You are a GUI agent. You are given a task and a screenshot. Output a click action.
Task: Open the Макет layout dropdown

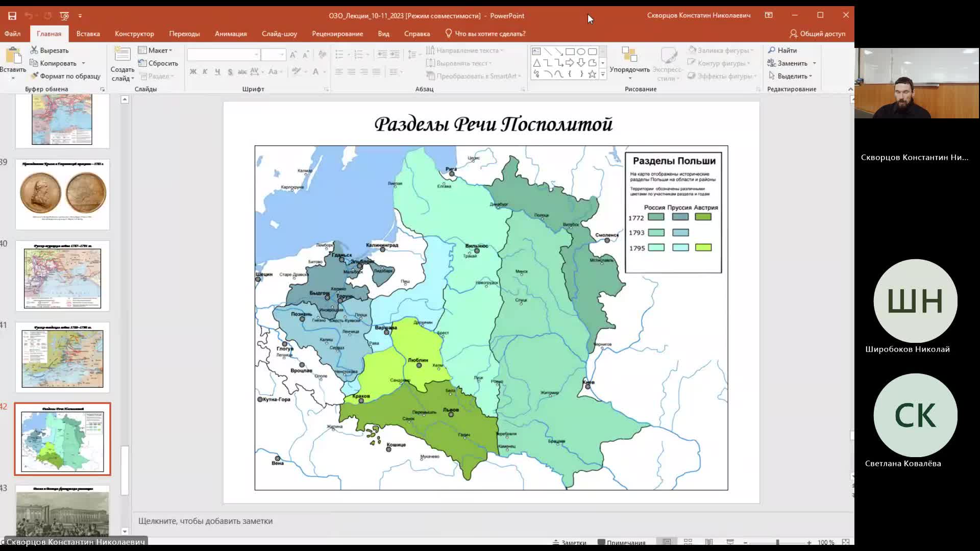tap(155, 50)
